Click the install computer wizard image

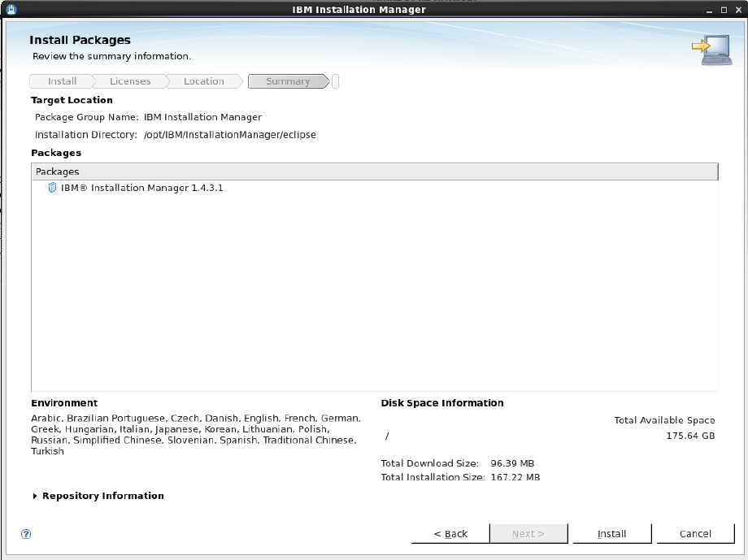[x=711, y=50]
